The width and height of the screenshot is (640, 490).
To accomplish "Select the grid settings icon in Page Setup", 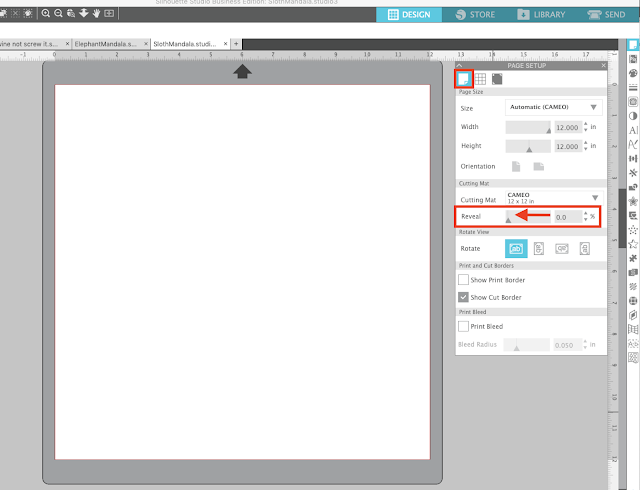I will (480, 79).
